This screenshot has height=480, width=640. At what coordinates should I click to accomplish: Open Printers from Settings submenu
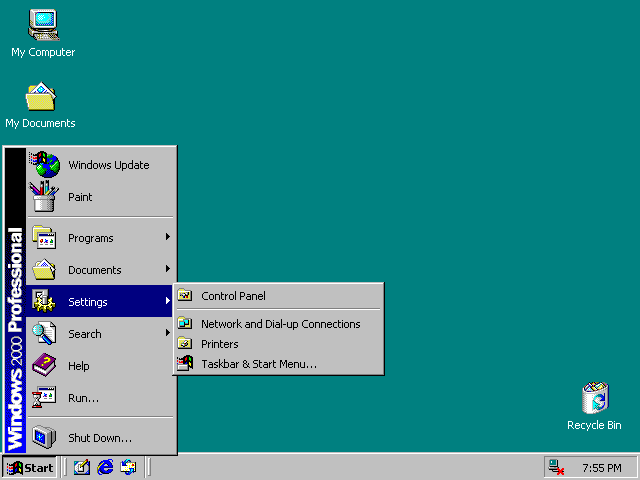pos(279,344)
